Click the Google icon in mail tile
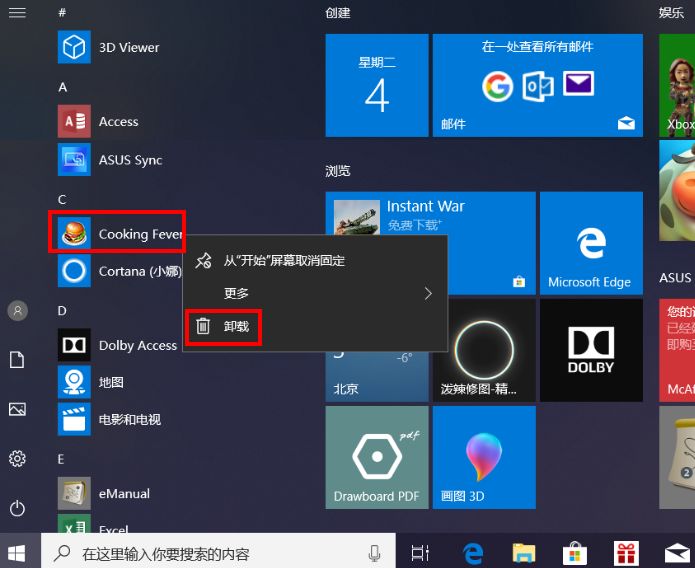This screenshot has height=568, width=695. point(497,86)
